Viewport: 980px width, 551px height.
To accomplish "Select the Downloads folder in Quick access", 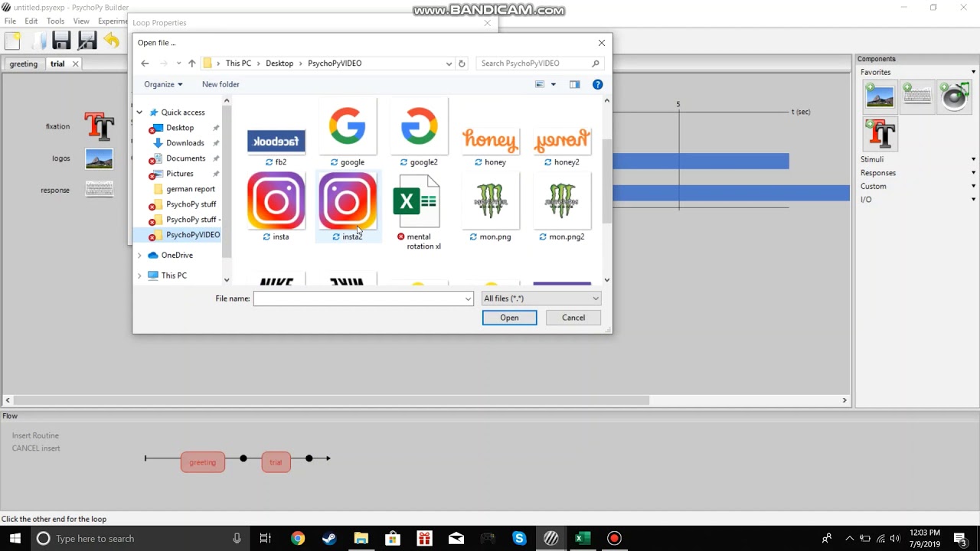I will pos(185,143).
